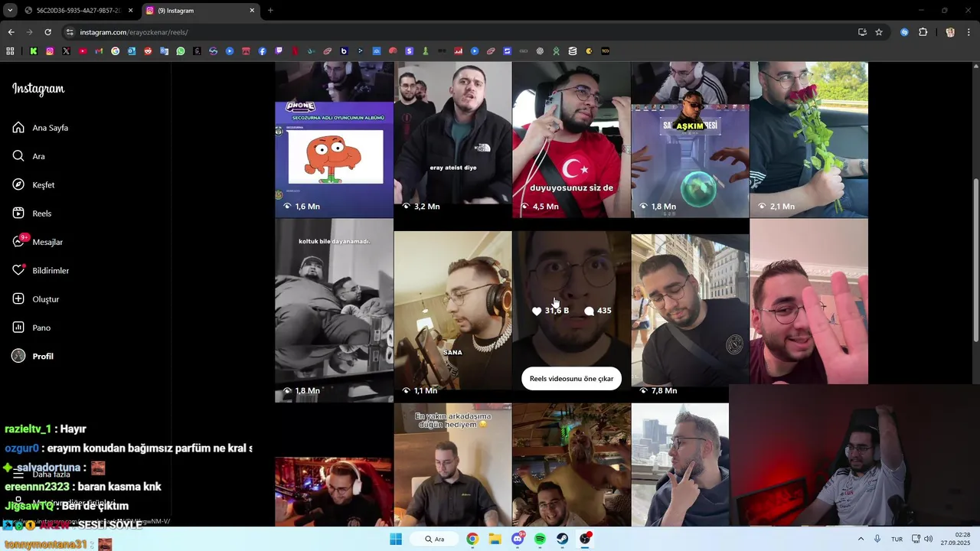Screen dimensions: 980x551
Task: Expand hidden system tray icons chevron
Action: tap(861, 539)
